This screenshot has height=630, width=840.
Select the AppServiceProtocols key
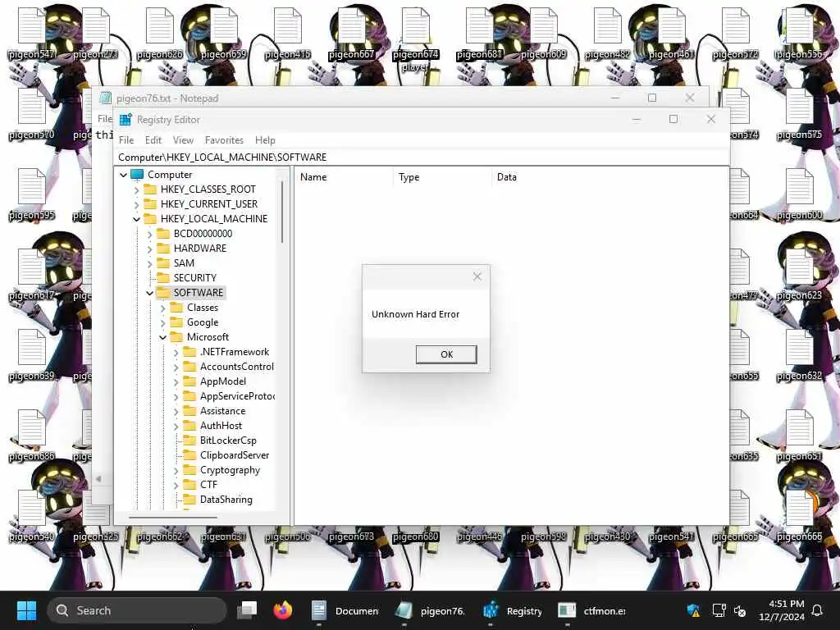(x=237, y=396)
